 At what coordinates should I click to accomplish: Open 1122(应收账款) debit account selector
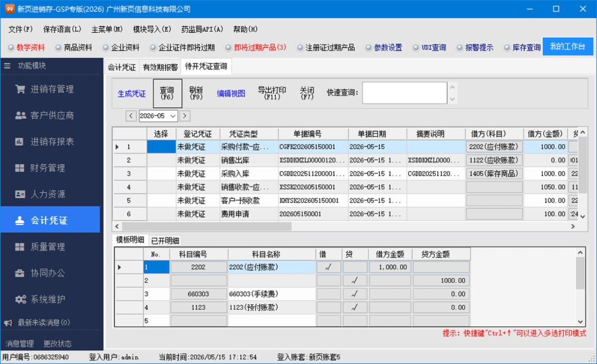[495, 160]
